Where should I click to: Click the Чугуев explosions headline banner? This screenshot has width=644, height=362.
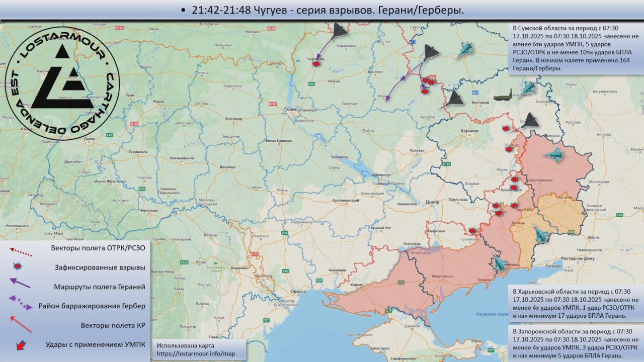tap(322, 10)
